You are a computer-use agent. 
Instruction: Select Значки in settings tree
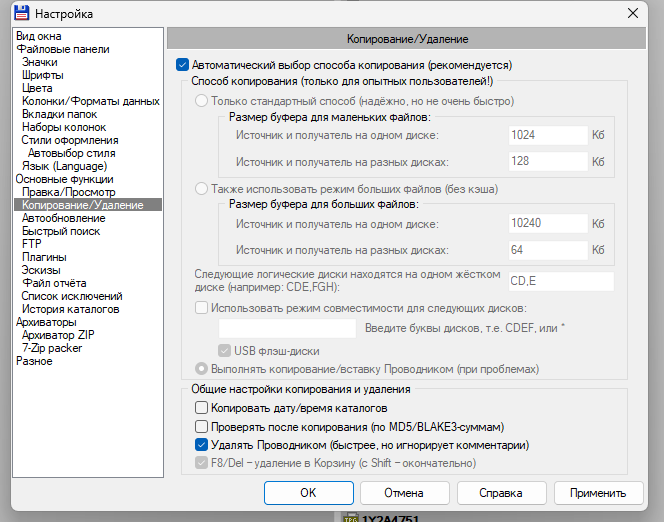point(40,62)
